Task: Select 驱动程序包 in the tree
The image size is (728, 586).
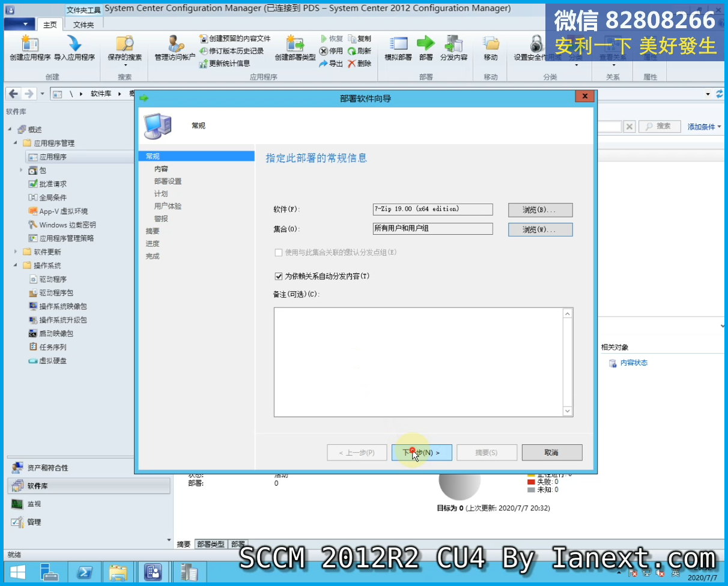Action: (x=52, y=292)
